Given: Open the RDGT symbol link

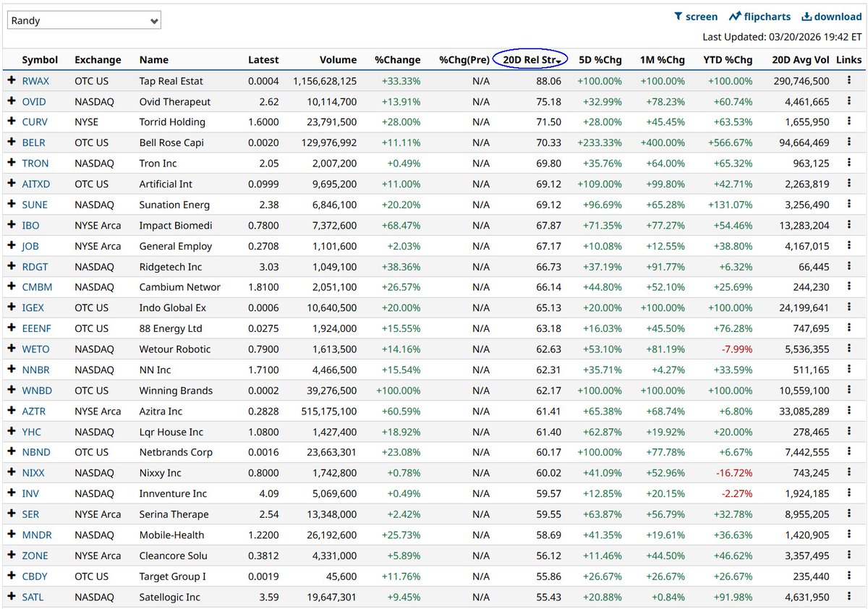Looking at the screenshot, I should (x=35, y=267).
